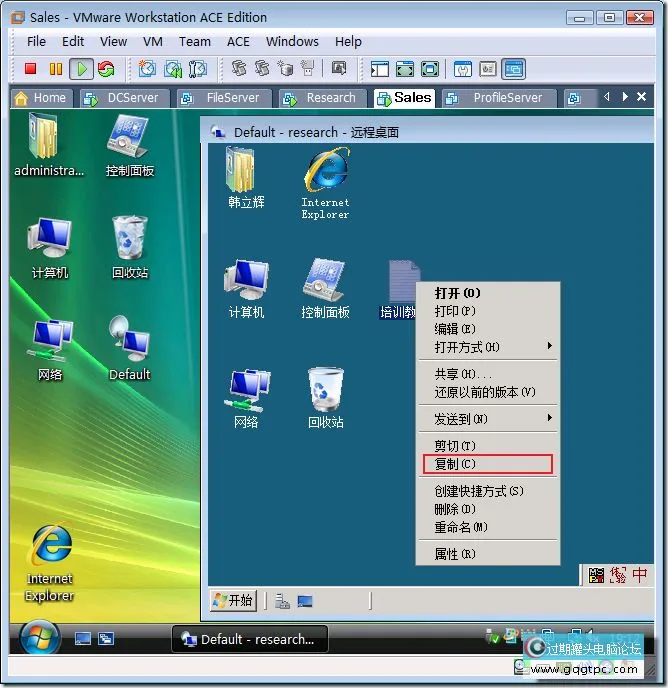The width and height of the screenshot is (668, 688).
Task: Choose 重命名(M) in the context menu
Action: point(488,527)
